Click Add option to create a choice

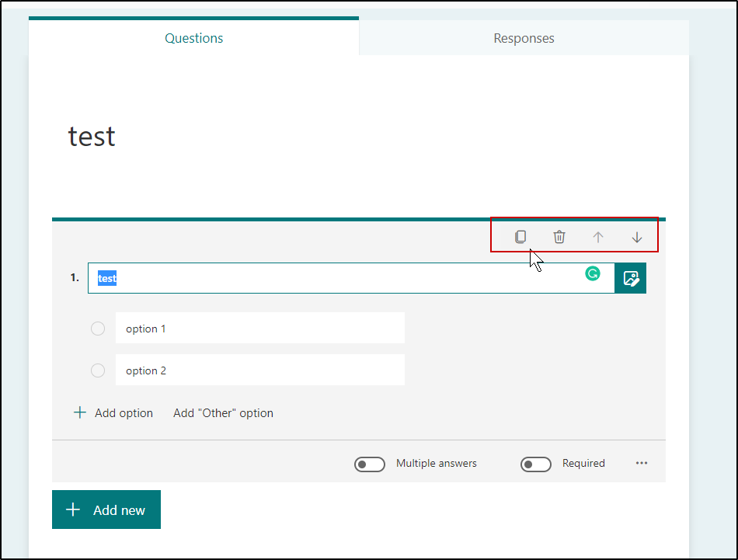click(x=123, y=412)
